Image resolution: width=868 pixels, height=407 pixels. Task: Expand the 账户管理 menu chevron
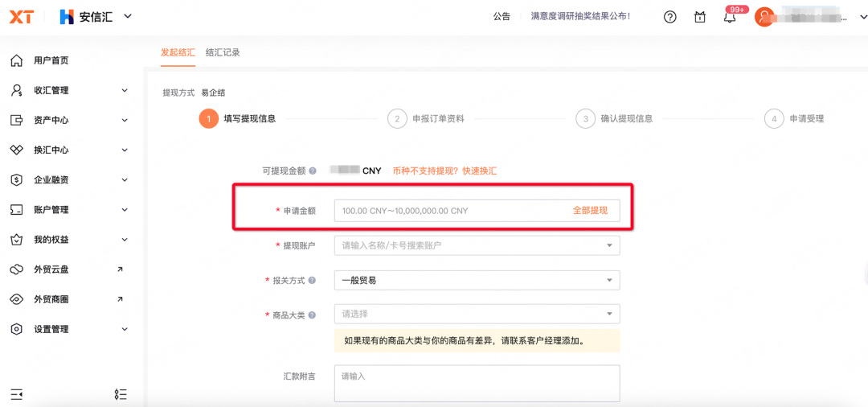(125, 210)
